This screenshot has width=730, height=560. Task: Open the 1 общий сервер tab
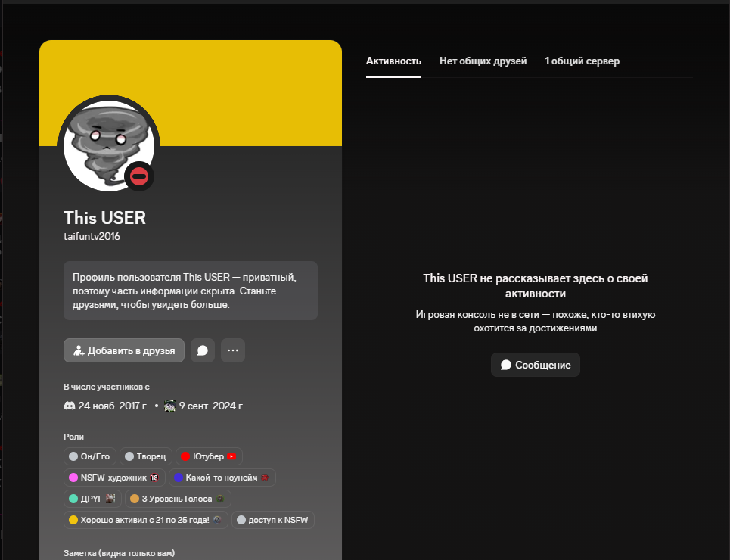pyautogui.click(x=582, y=61)
